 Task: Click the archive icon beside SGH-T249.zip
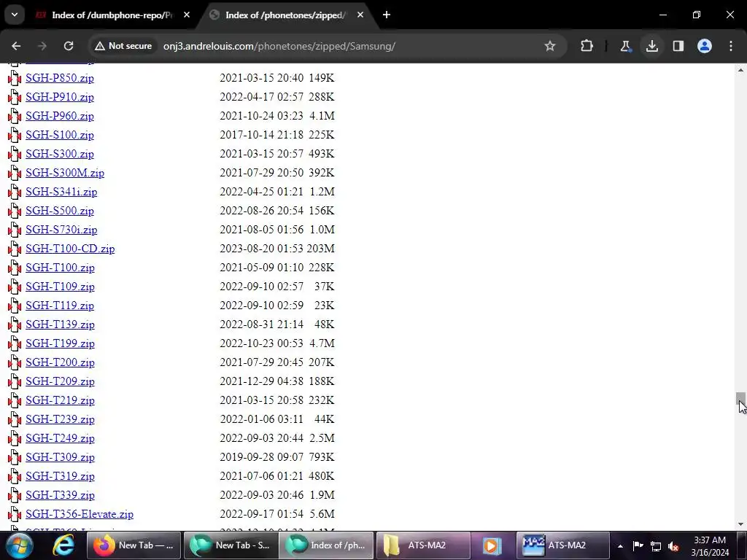[x=15, y=438]
